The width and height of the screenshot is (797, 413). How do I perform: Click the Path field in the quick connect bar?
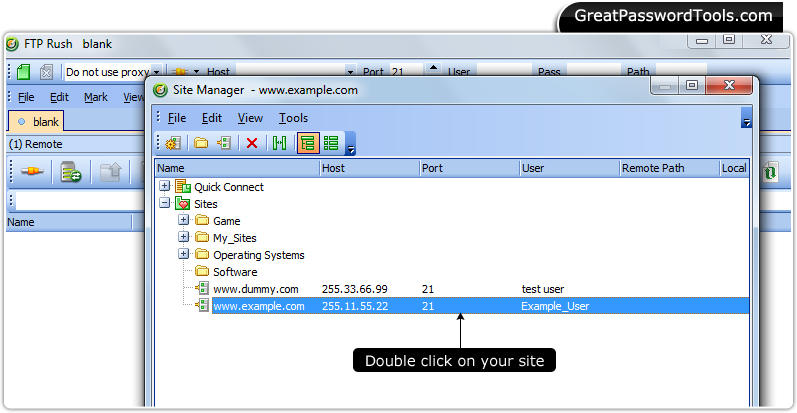pos(681,72)
